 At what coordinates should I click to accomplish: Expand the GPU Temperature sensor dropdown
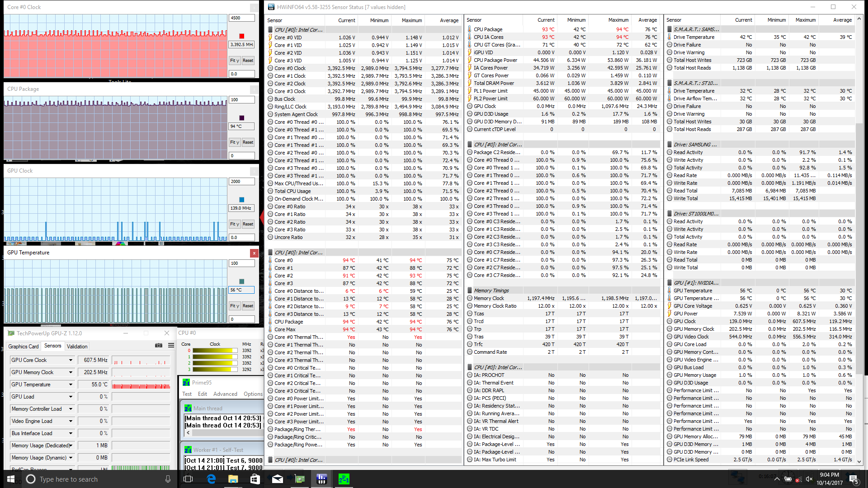pyautogui.click(x=71, y=385)
